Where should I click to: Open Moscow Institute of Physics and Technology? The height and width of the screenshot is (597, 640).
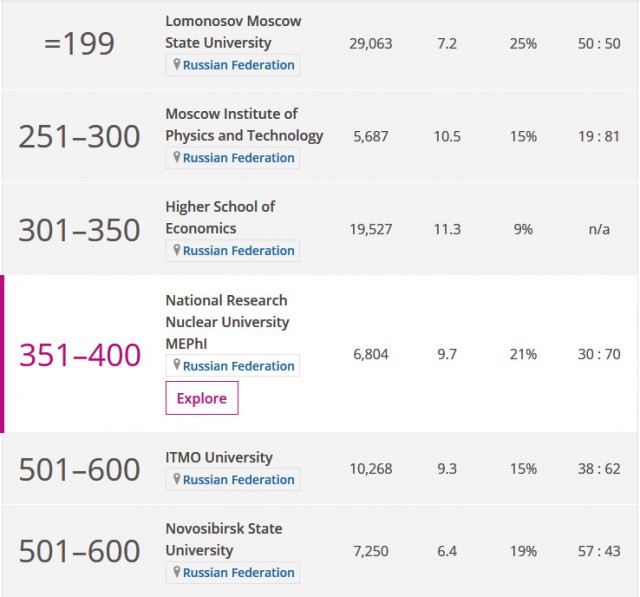click(244, 124)
